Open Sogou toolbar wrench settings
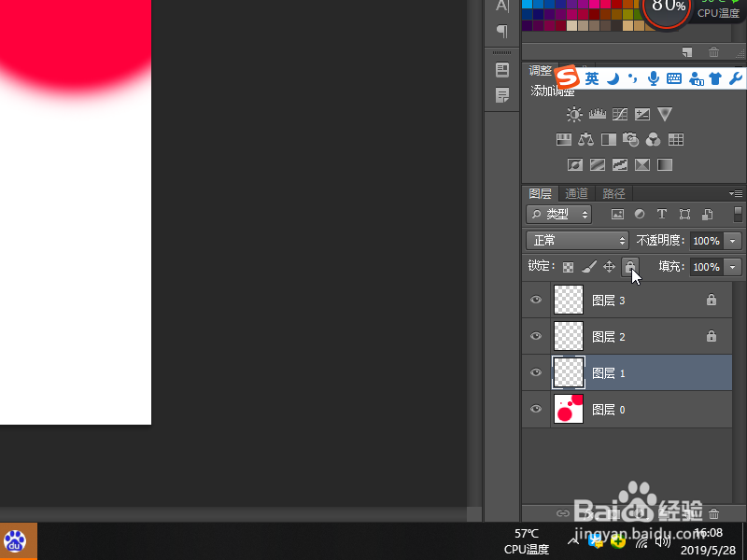Image resolution: width=747 pixels, height=560 pixels. coord(736,78)
